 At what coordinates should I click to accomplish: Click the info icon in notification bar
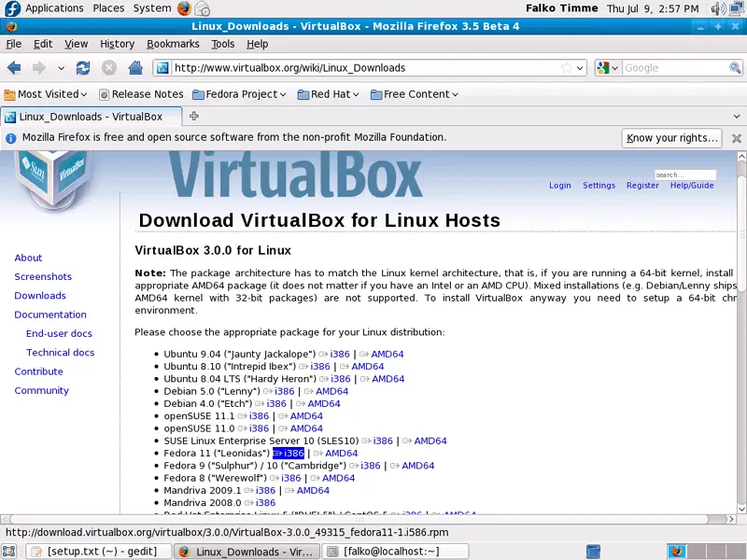click(x=11, y=138)
